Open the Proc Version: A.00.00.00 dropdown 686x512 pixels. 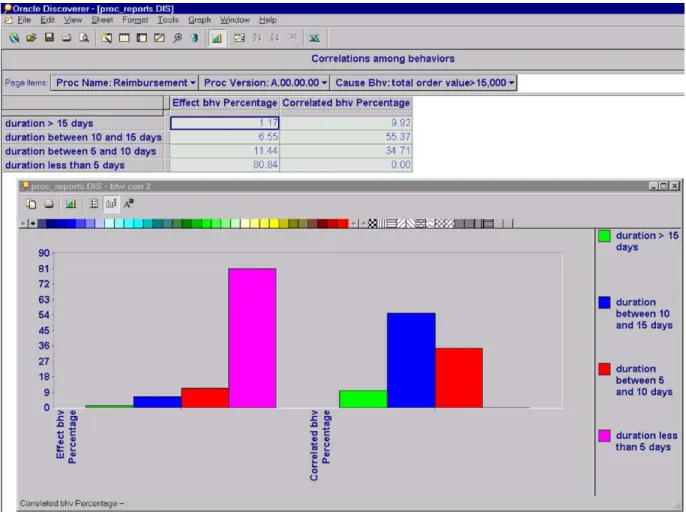click(x=264, y=83)
